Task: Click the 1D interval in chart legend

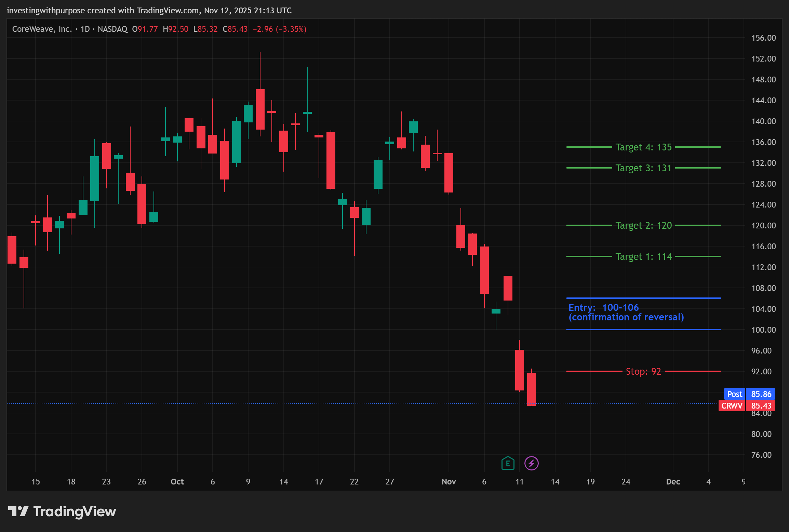Action: point(85,29)
